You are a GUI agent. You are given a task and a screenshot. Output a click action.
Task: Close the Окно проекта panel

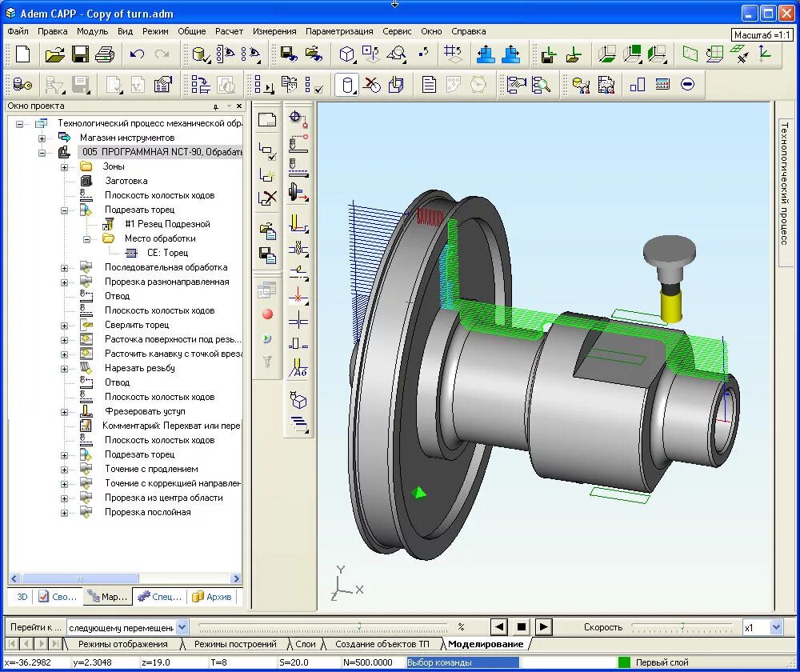pyautogui.click(x=238, y=106)
